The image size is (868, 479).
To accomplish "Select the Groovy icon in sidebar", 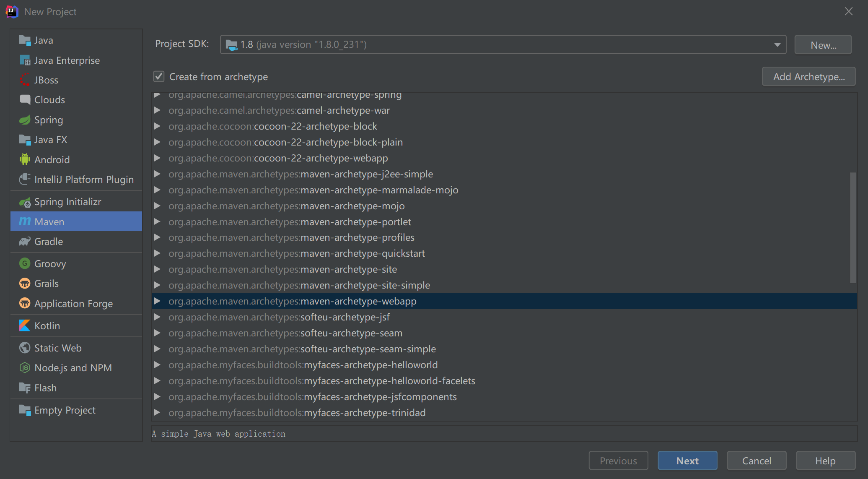I will click(x=25, y=263).
